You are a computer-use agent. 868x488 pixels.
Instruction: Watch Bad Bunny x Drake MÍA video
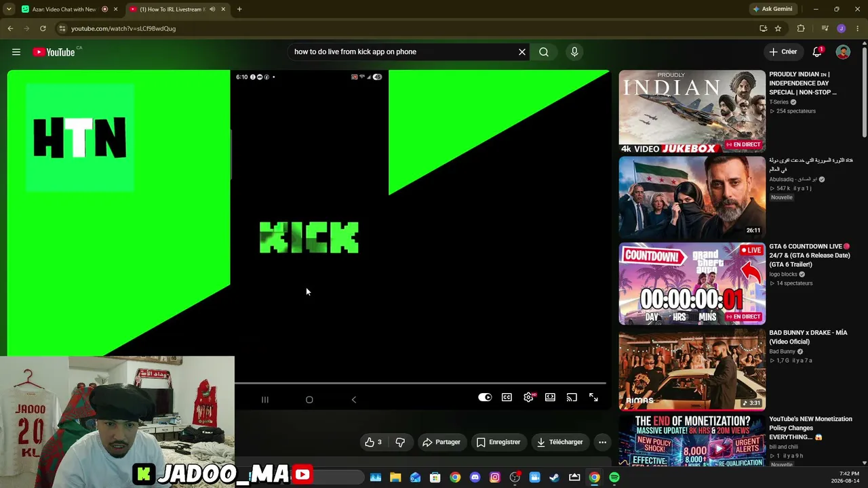point(692,369)
